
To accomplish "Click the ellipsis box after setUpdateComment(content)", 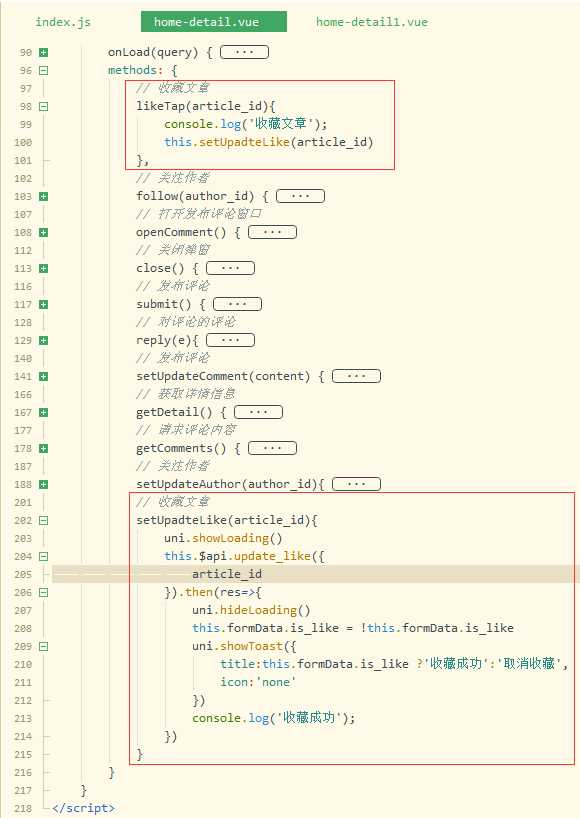I will point(357,376).
